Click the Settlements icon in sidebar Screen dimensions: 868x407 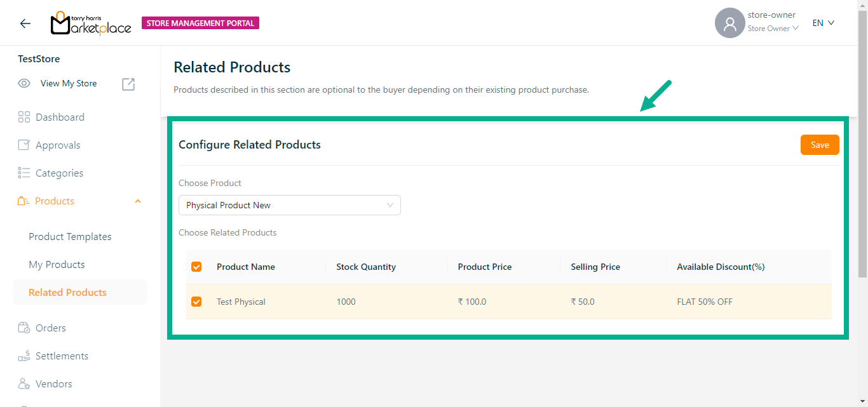tap(24, 356)
